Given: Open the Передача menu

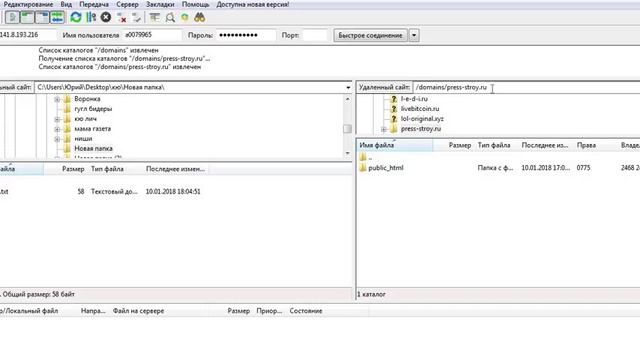Looking at the screenshot, I should [94, 4].
